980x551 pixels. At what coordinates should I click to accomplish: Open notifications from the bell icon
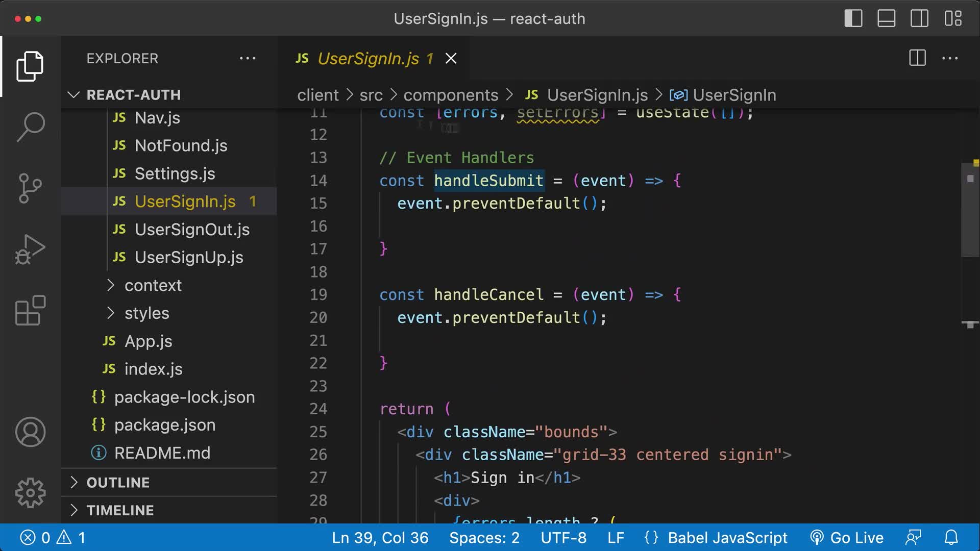click(950, 537)
